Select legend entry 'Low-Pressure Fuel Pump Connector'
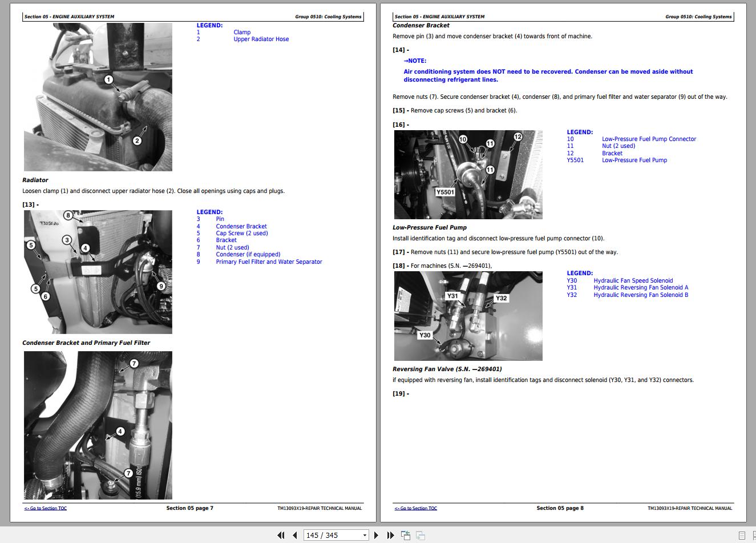Image resolution: width=756 pixels, height=543 pixels. 649,139
